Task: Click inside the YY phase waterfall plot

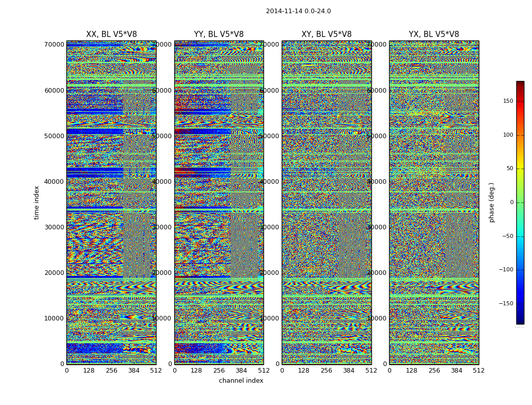Action: 219,202
